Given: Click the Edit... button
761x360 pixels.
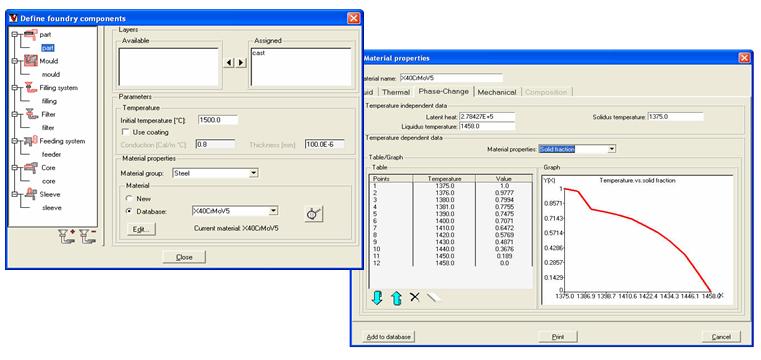Looking at the screenshot, I should (141, 229).
